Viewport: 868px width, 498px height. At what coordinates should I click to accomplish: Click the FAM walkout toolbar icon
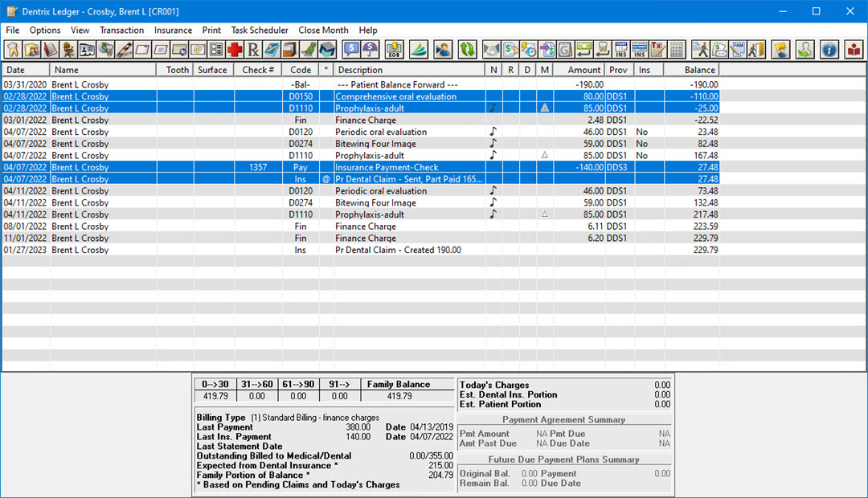tap(736, 50)
